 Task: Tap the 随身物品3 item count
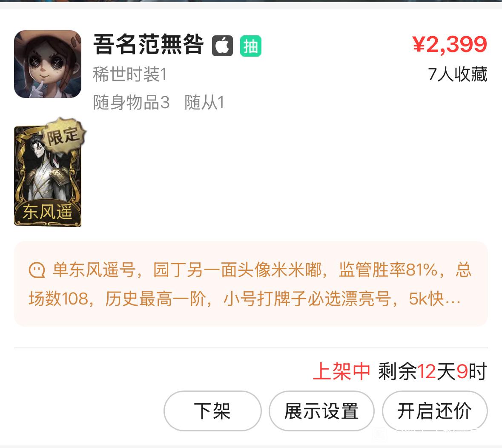click(x=131, y=103)
